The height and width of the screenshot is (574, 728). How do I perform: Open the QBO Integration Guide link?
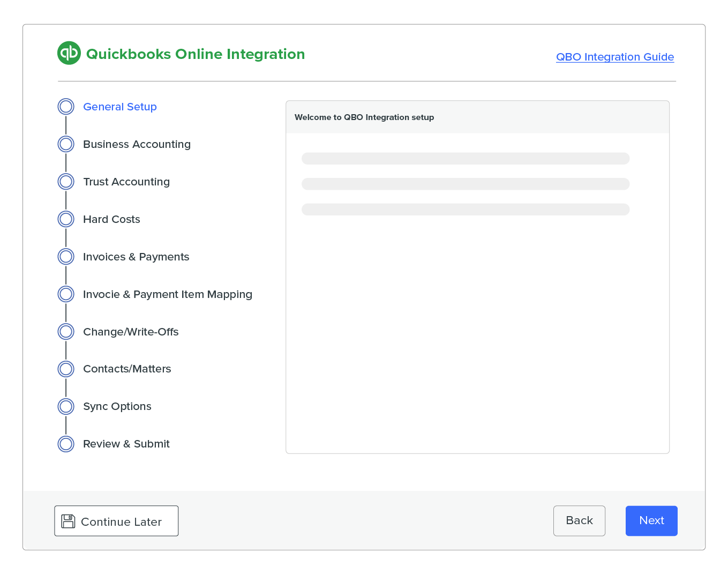[x=614, y=57]
